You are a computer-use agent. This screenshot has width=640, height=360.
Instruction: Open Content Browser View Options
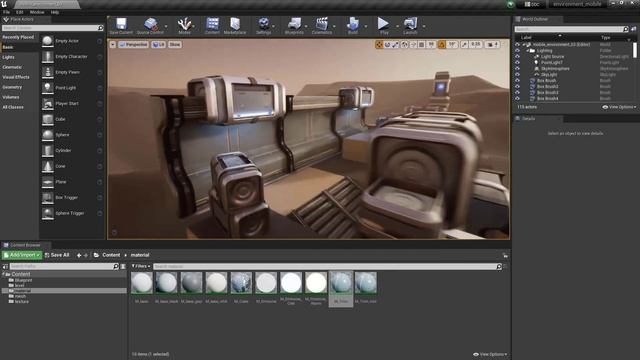coord(490,354)
